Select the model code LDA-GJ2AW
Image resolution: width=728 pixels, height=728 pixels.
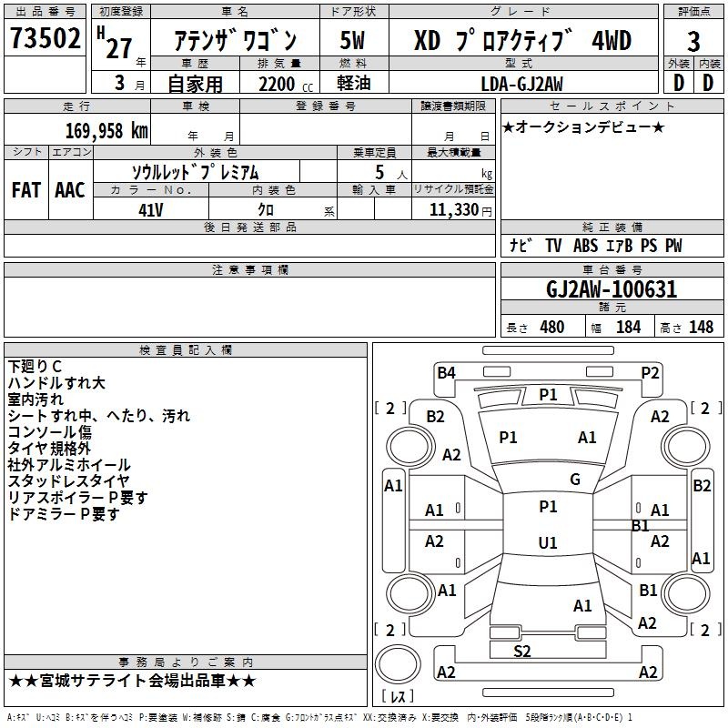click(521, 84)
